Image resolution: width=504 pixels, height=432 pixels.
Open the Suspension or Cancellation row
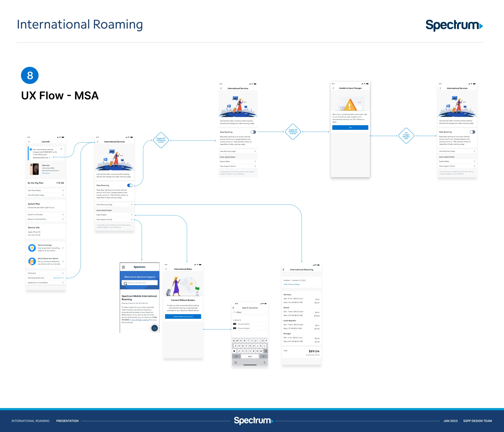(46, 283)
